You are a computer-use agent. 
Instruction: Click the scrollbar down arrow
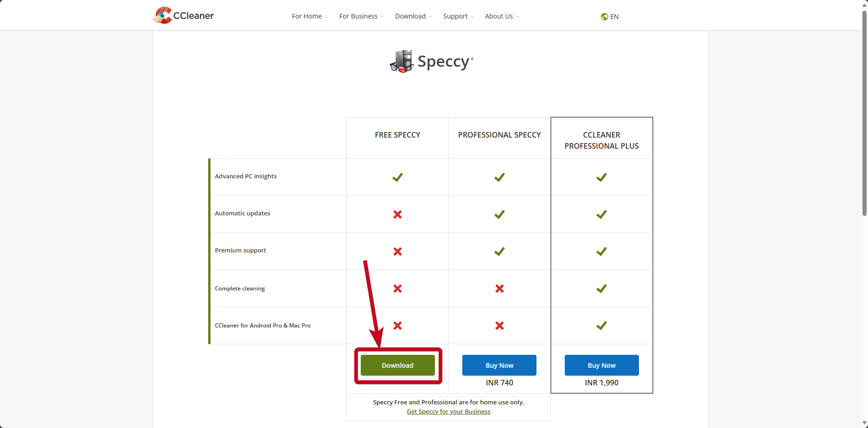[864, 424]
